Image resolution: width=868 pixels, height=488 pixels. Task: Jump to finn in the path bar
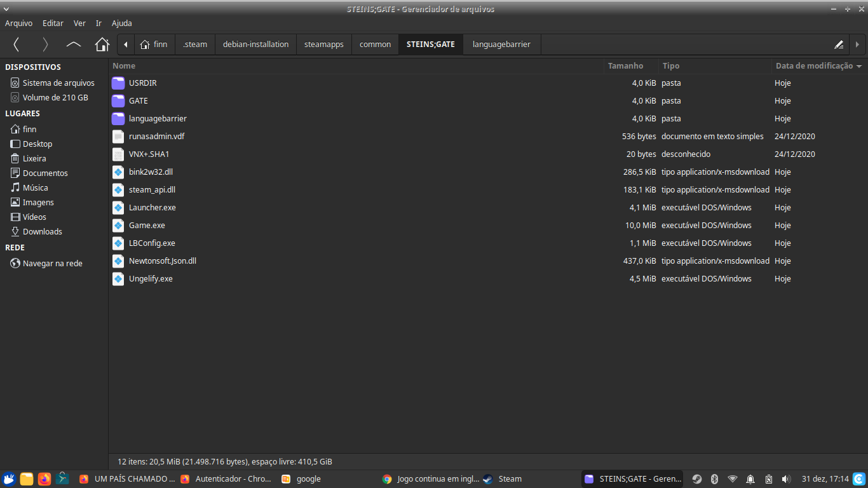(154, 44)
